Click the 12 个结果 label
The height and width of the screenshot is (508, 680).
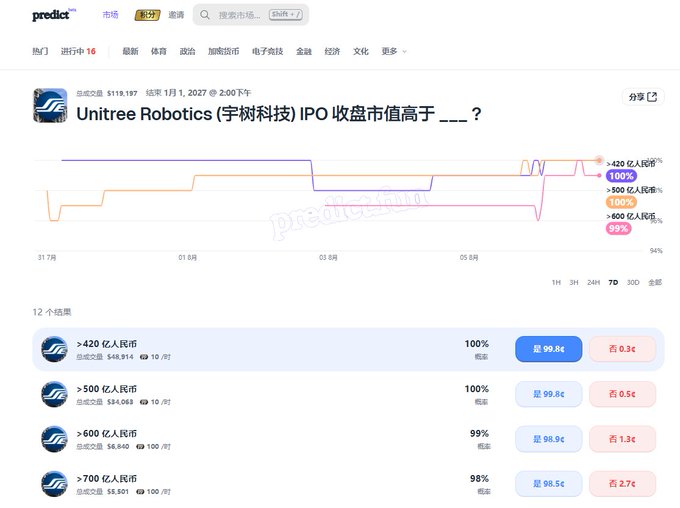[52, 312]
